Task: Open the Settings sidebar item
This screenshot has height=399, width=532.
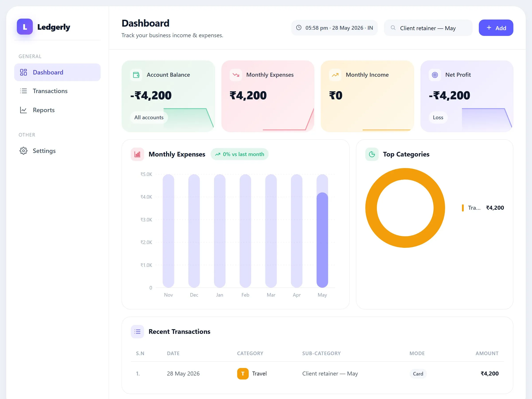Action: click(x=57, y=151)
